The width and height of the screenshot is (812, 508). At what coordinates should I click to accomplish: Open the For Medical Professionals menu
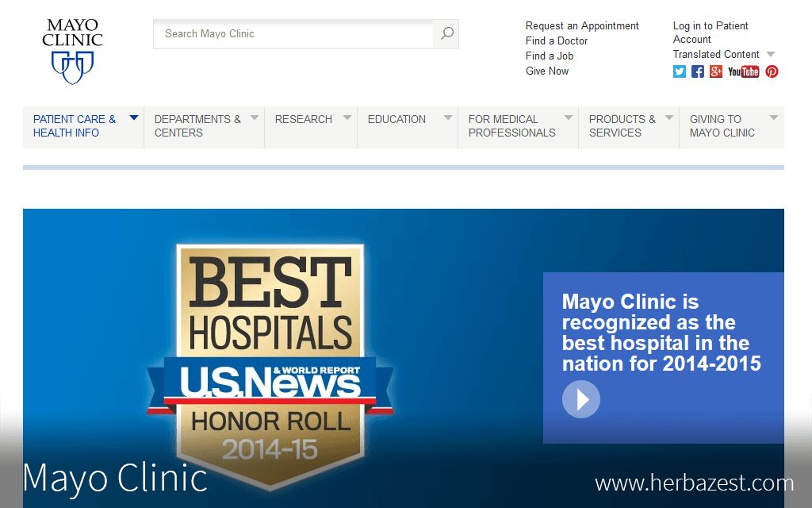[511, 126]
